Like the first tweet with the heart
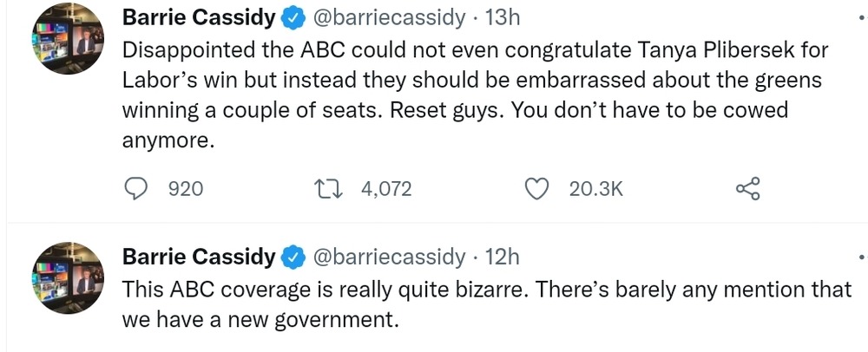Image resolution: width=868 pixels, height=352 pixels. tap(539, 188)
